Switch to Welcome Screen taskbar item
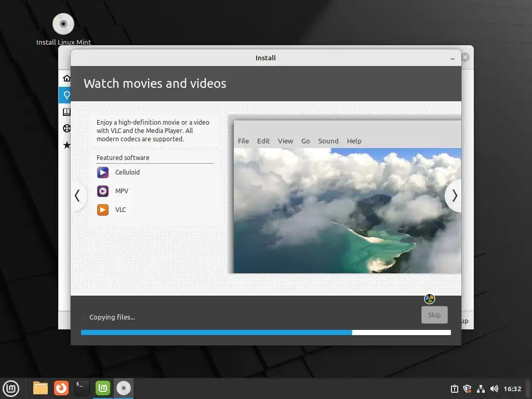Viewport: 532px width, 399px height. tap(103, 388)
